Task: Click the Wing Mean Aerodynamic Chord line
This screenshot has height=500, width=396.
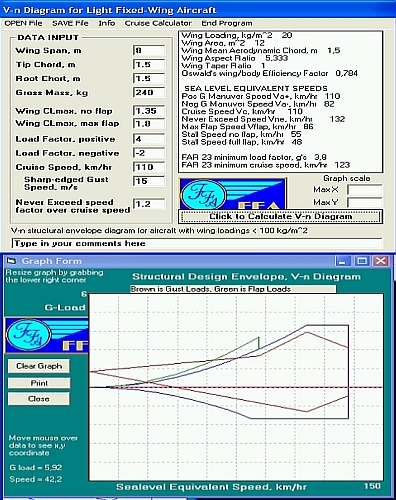Action: coord(261,51)
